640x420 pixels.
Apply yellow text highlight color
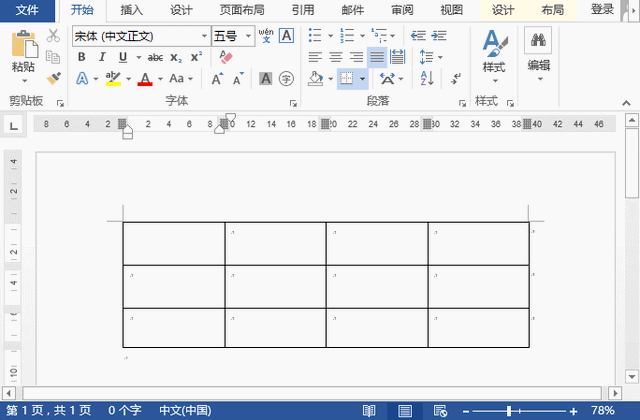[113, 78]
